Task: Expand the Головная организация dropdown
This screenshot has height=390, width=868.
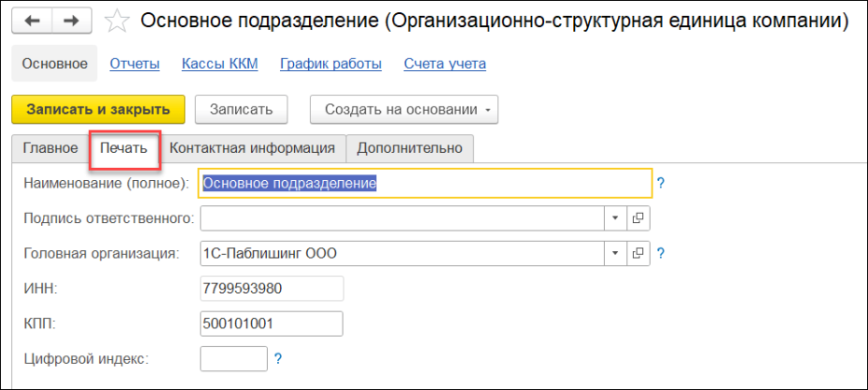Action: click(x=615, y=254)
